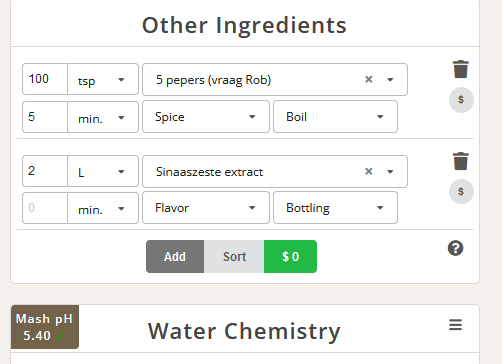Open the L unit dropdown
Screen dimensions: 502x364
click(x=103, y=171)
